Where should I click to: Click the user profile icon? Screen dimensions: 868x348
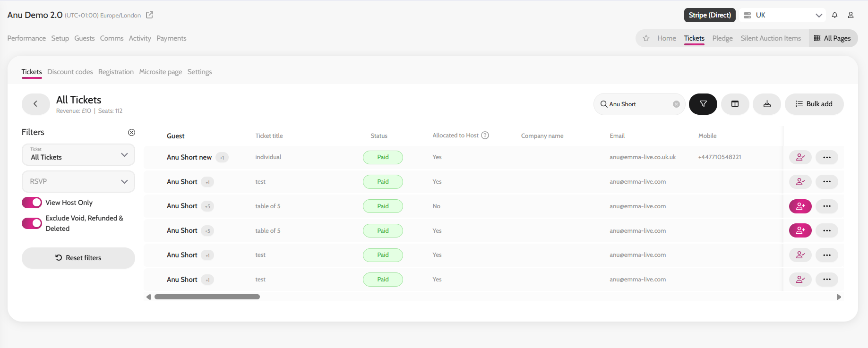[x=851, y=15]
